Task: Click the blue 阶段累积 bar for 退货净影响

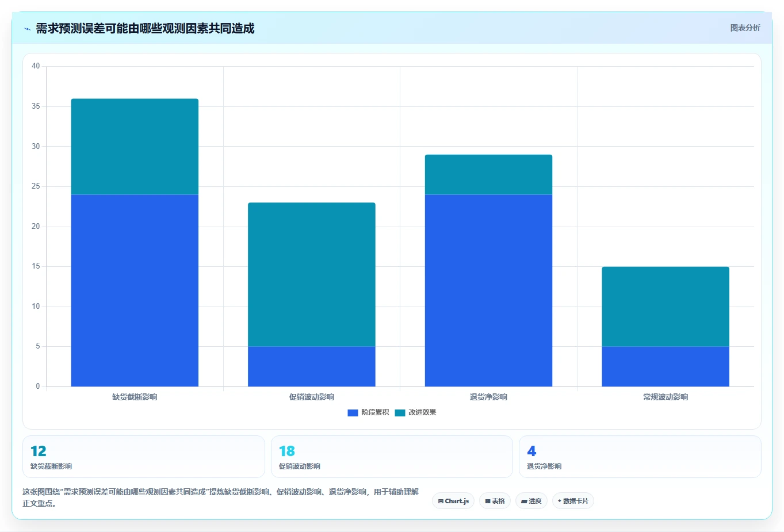Action: [488, 290]
